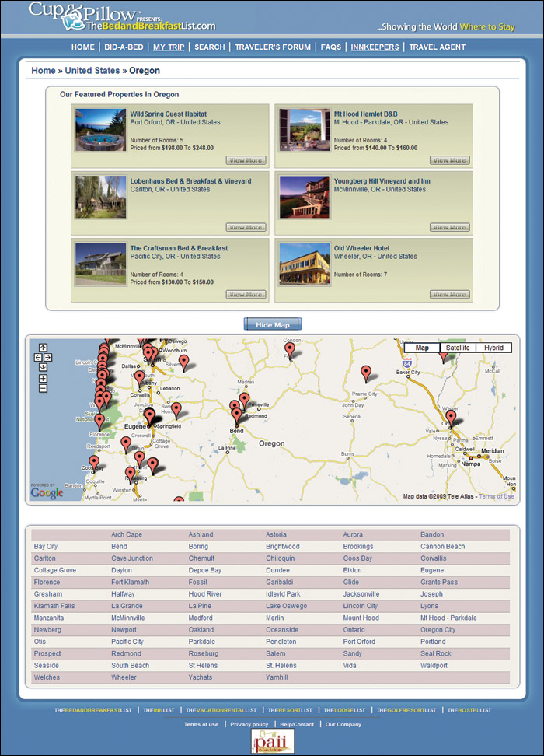Screen dimensions: 544x756
Task: Click the map marker at Florence
Action: pyautogui.click(x=99, y=422)
